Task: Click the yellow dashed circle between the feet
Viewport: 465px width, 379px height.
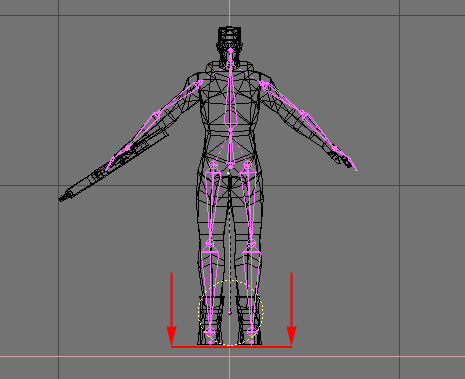Action: 231,313
